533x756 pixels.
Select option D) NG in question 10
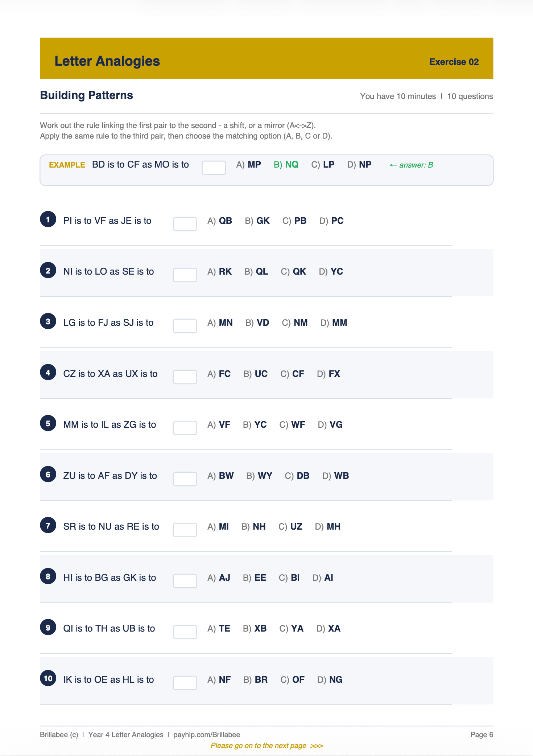(330, 679)
